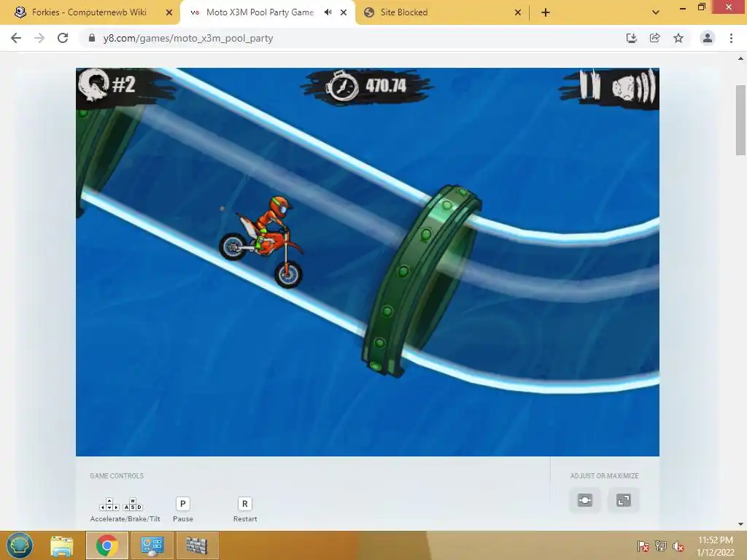Click the ADJUST OR MAXIMIZE label
The width and height of the screenshot is (747, 560).
tap(604, 475)
